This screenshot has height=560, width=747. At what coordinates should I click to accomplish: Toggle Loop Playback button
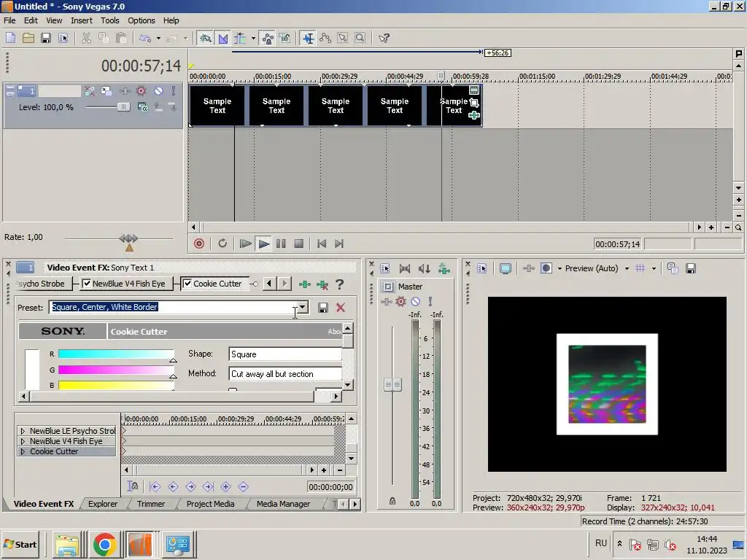click(x=222, y=244)
